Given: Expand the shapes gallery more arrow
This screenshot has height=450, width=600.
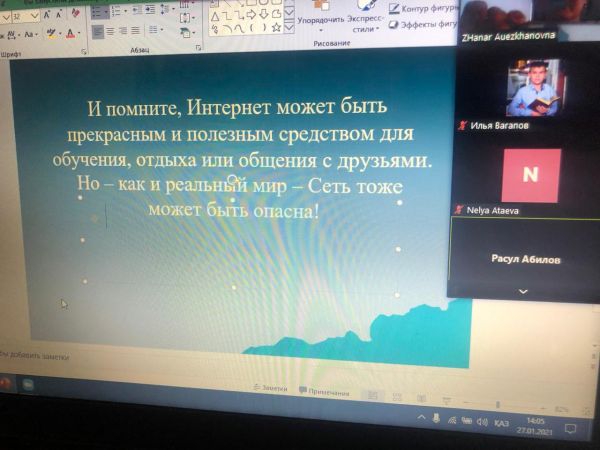Looking at the screenshot, I should tap(289, 27).
